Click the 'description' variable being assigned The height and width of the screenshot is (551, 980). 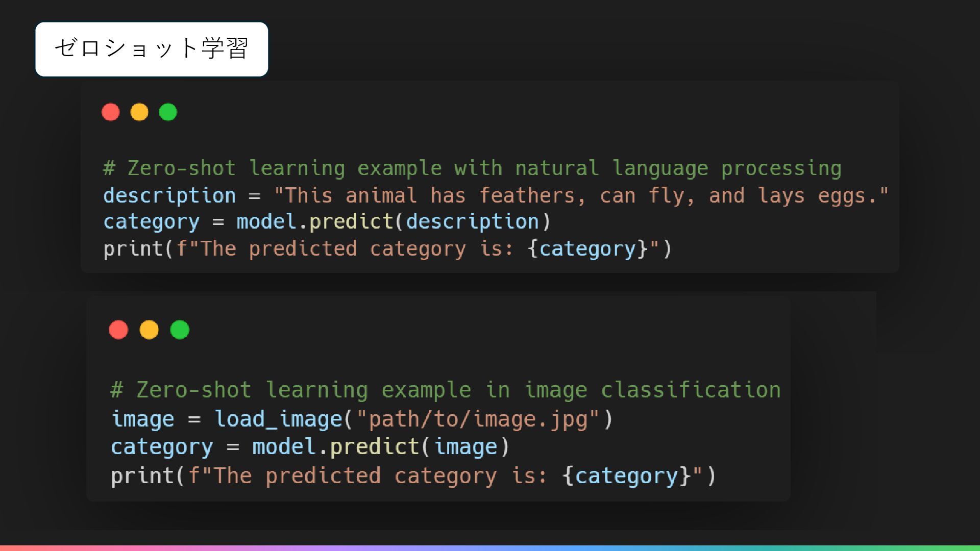169,195
